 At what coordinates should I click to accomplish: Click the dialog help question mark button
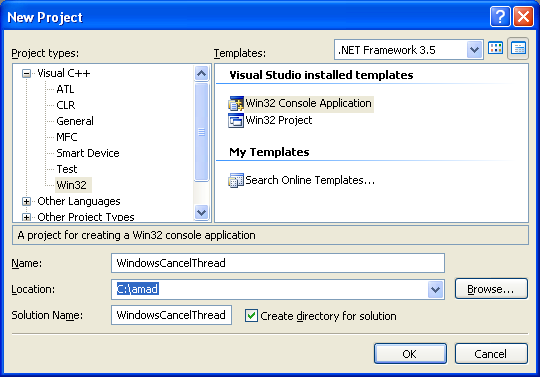[x=500, y=16]
